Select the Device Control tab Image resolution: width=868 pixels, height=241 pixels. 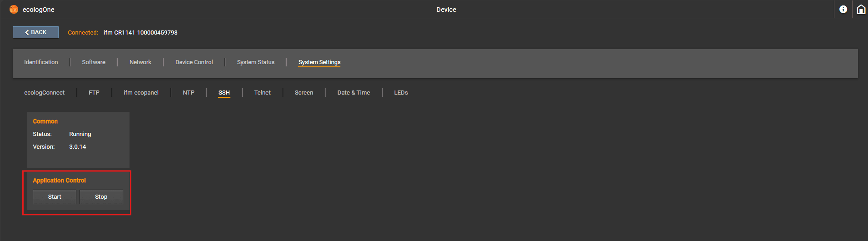point(194,62)
